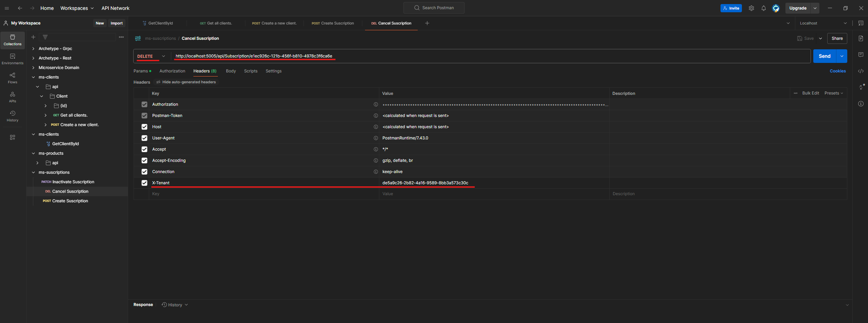Image resolution: width=868 pixels, height=323 pixels.
Task: Open the Environments sidebar panel
Action: tap(13, 59)
